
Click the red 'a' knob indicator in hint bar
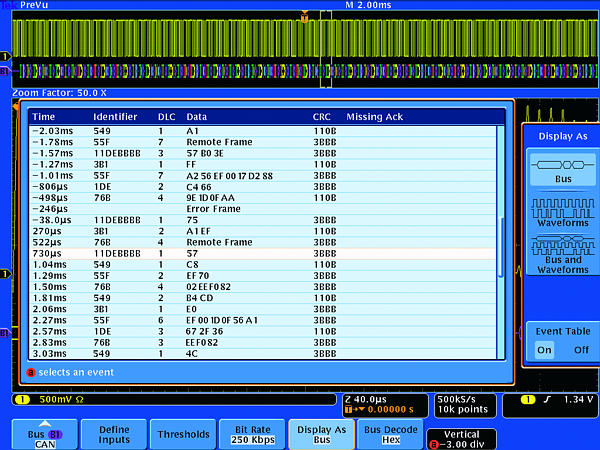31,372
